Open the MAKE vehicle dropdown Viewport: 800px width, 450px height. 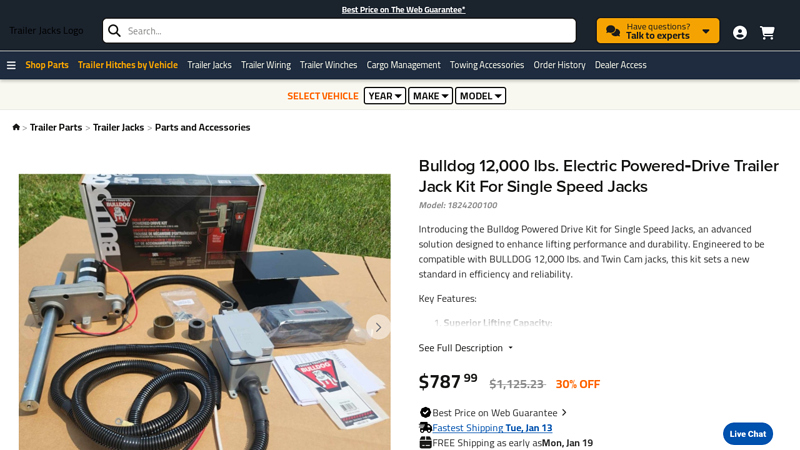pos(430,96)
